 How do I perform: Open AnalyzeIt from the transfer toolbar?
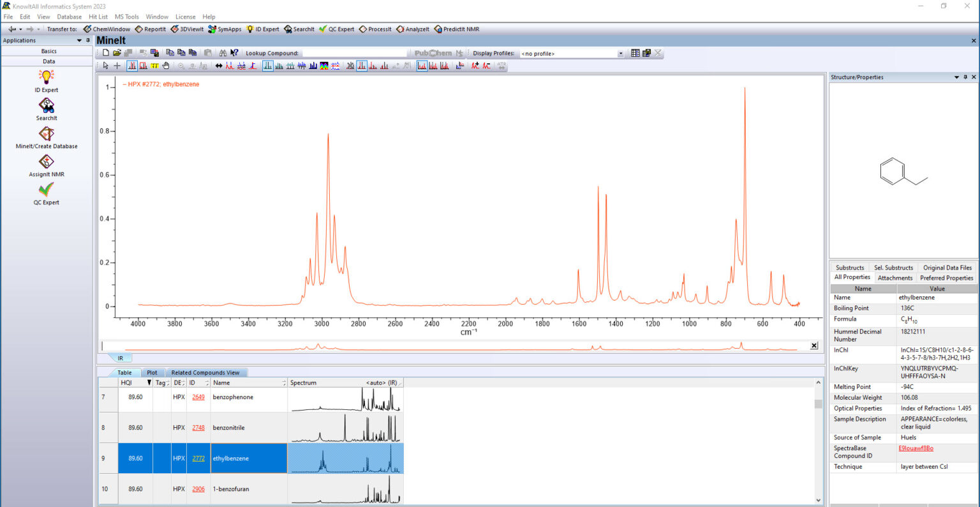[x=412, y=29]
